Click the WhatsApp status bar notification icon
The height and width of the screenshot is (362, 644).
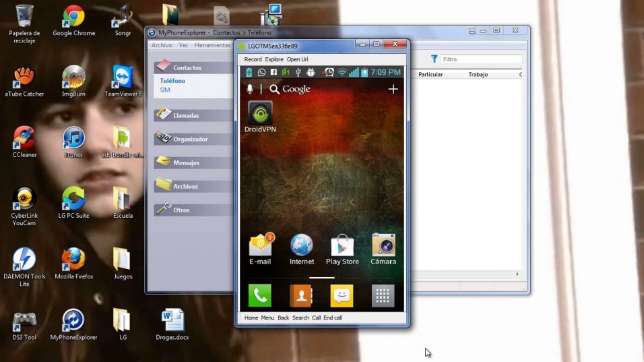click(261, 72)
